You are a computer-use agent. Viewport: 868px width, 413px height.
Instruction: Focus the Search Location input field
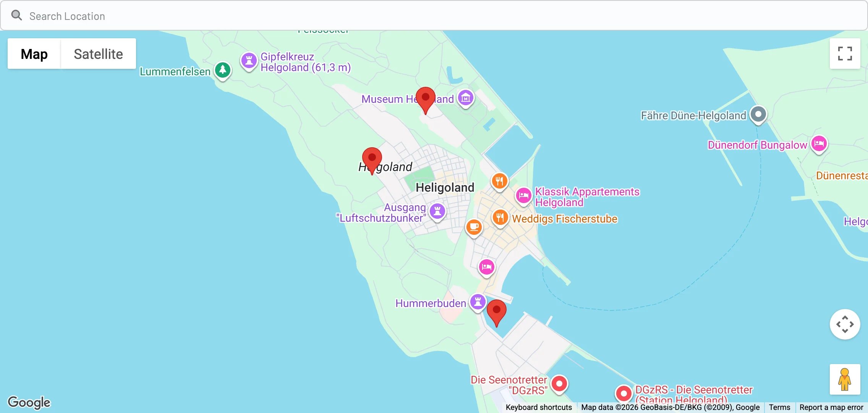click(x=434, y=16)
